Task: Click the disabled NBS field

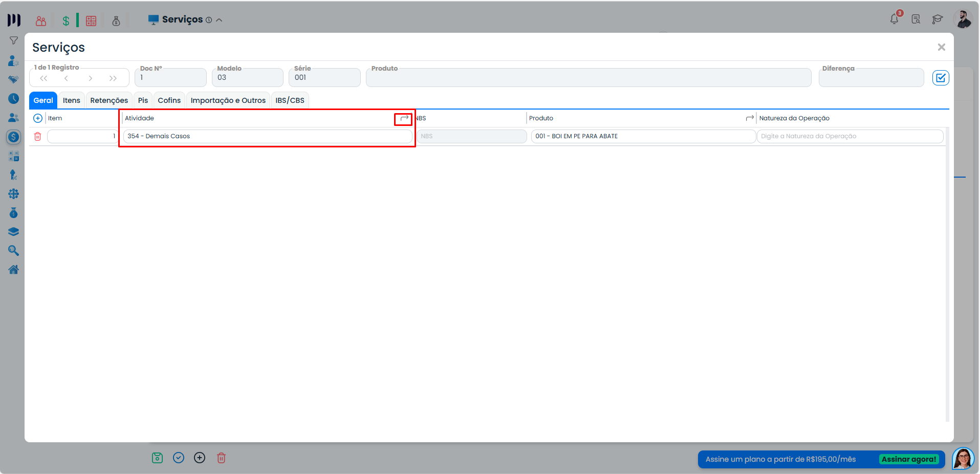Action: [472, 136]
